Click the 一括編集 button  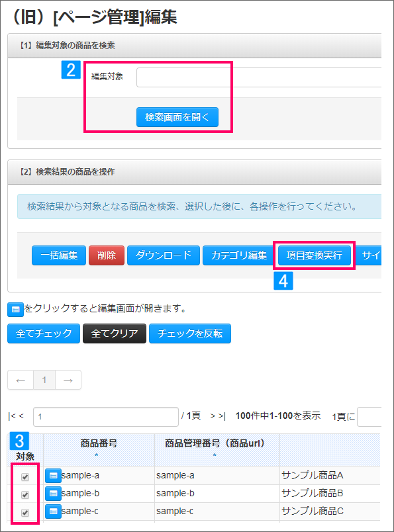59,255
